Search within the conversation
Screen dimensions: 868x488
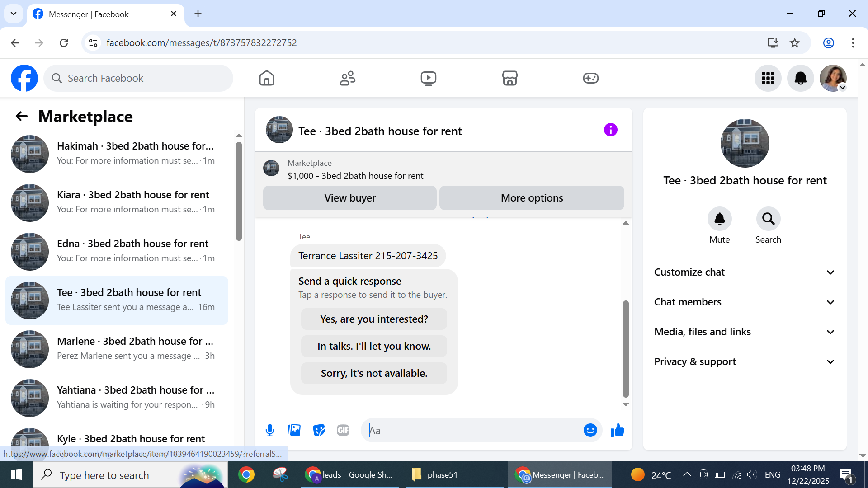[768, 219]
